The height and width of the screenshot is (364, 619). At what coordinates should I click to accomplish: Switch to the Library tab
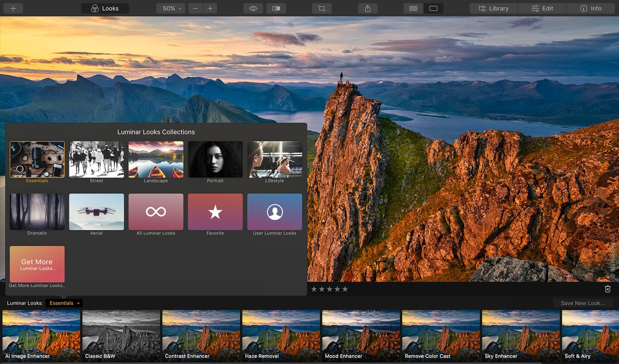pyautogui.click(x=493, y=8)
